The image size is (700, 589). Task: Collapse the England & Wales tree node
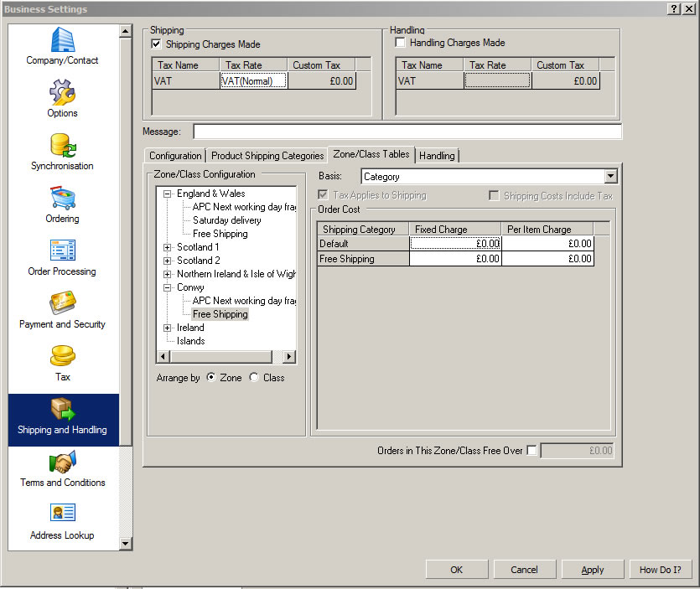pyautogui.click(x=168, y=194)
